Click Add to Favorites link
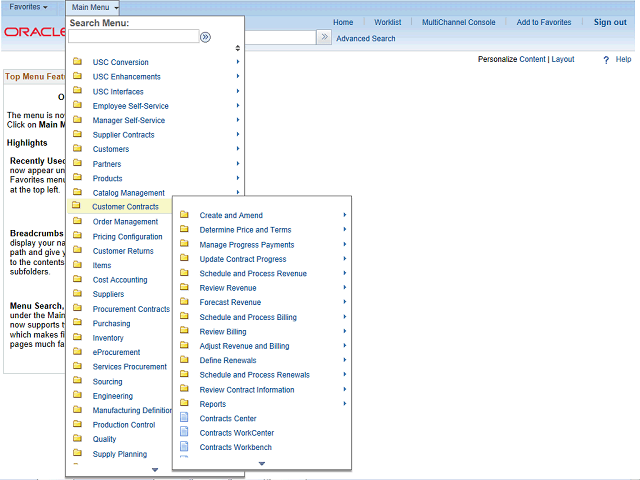640x480 pixels. [x=544, y=22]
